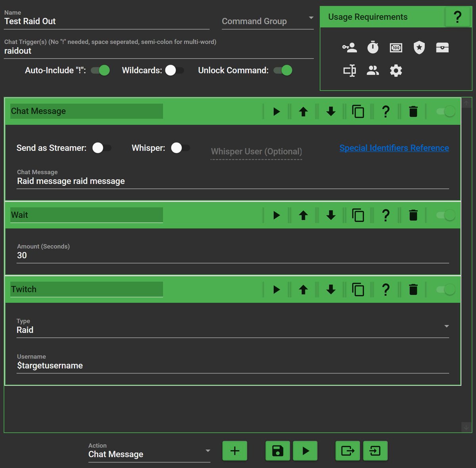
Task: Click the Usage Requirements header
Action: coord(383,17)
